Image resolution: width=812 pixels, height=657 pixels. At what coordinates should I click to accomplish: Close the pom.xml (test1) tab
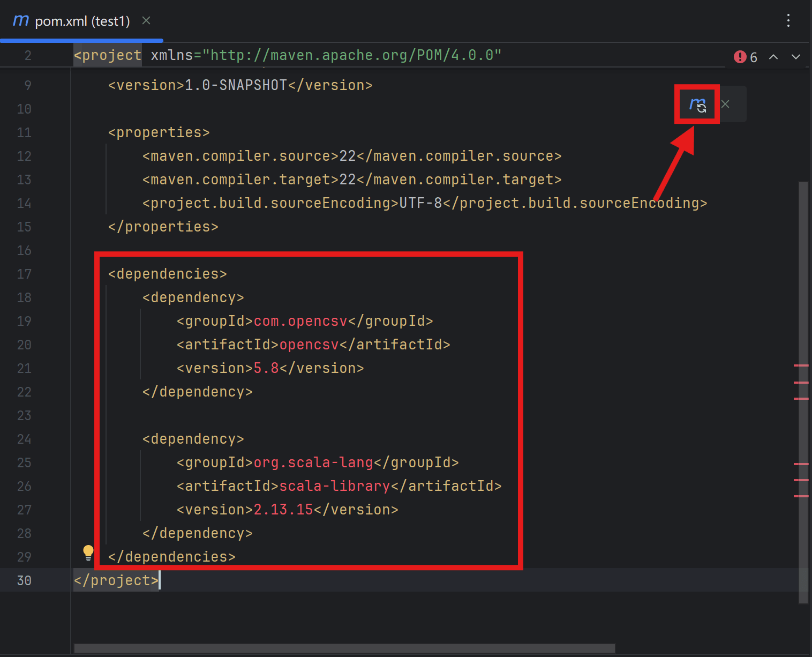point(146,20)
